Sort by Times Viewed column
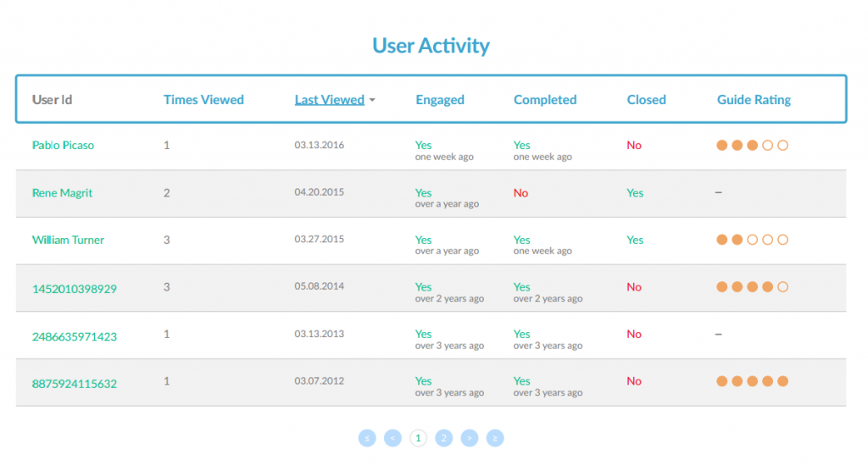The image size is (868, 466). click(x=203, y=100)
